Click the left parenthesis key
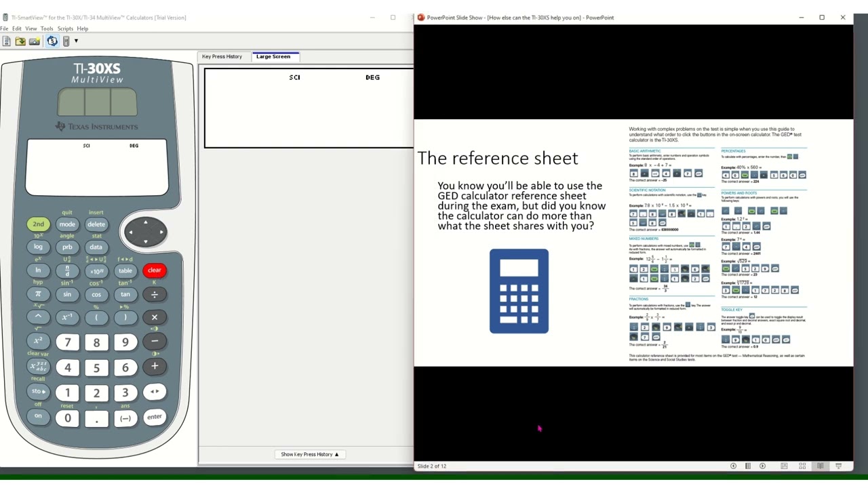 click(96, 317)
